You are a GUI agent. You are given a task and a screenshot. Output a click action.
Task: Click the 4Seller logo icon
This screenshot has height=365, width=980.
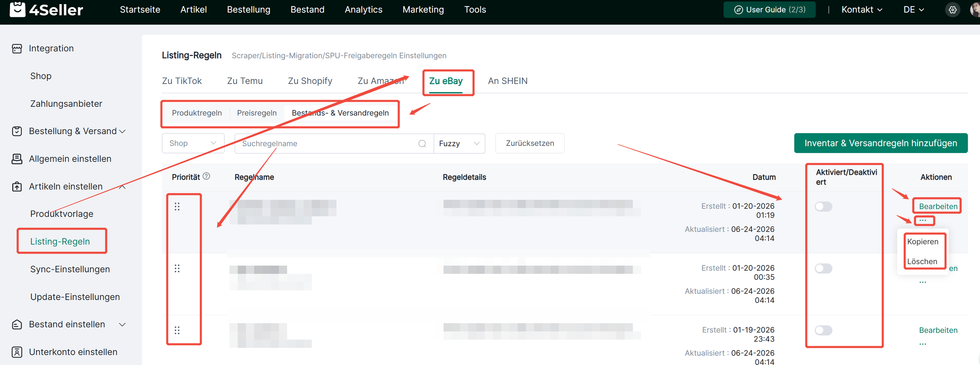(x=17, y=9)
